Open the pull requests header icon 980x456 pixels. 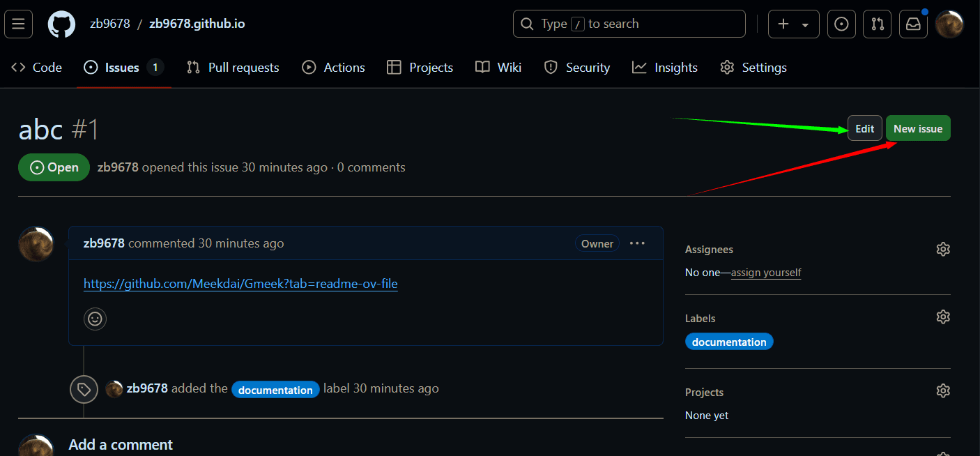pyautogui.click(x=878, y=24)
